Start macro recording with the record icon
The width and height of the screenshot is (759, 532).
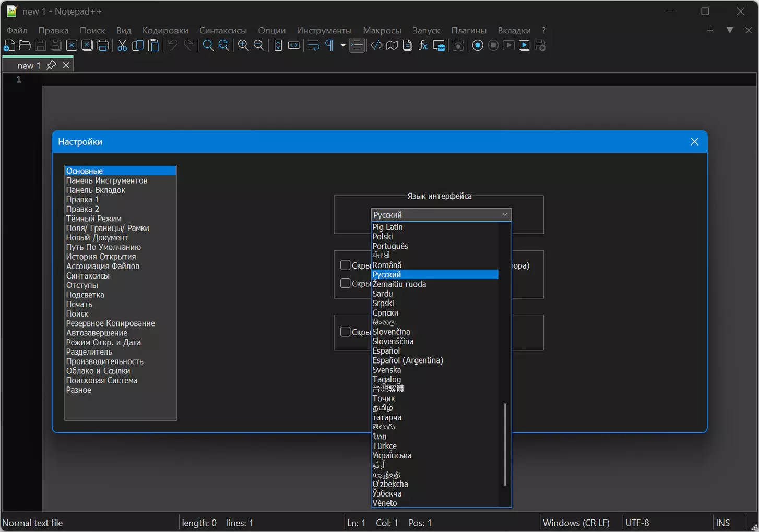(478, 45)
